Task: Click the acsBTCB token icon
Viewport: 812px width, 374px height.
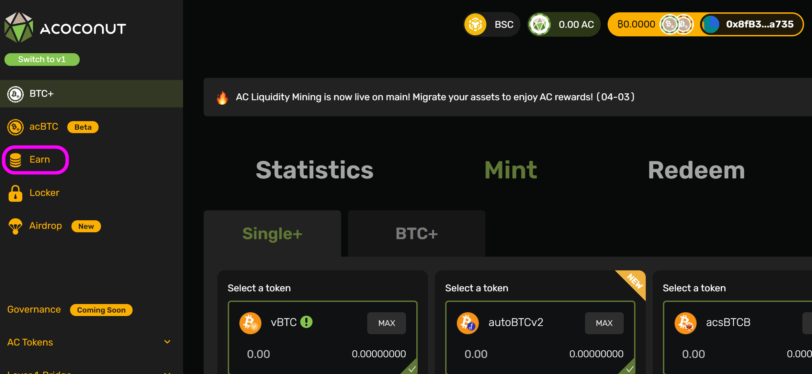Action: pyautogui.click(x=685, y=323)
